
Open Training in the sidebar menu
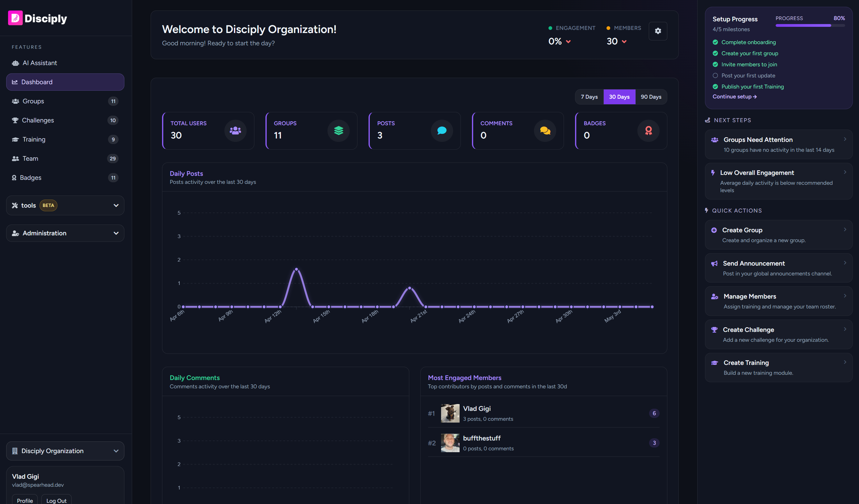pos(65,139)
